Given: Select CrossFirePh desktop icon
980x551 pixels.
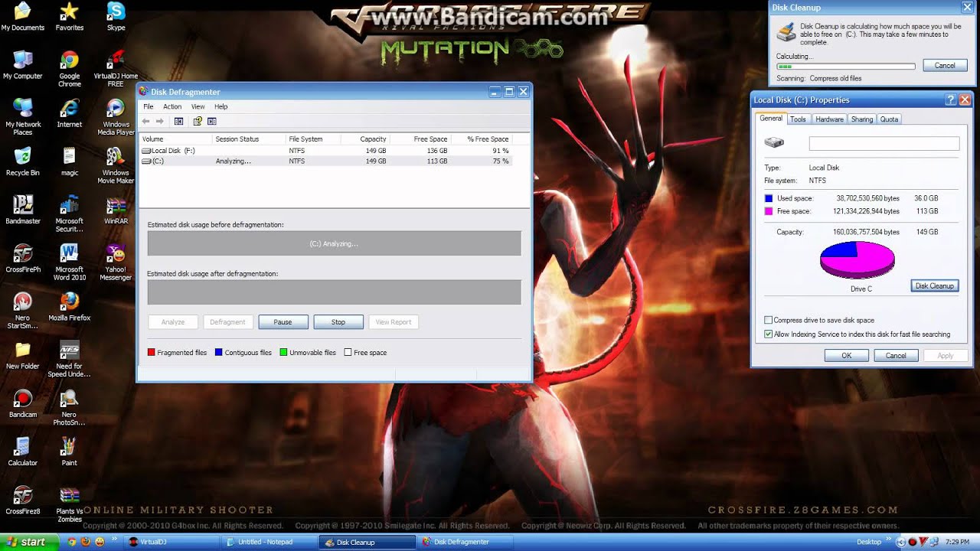Looking at the screenshot, I should [x=23, y=259].
